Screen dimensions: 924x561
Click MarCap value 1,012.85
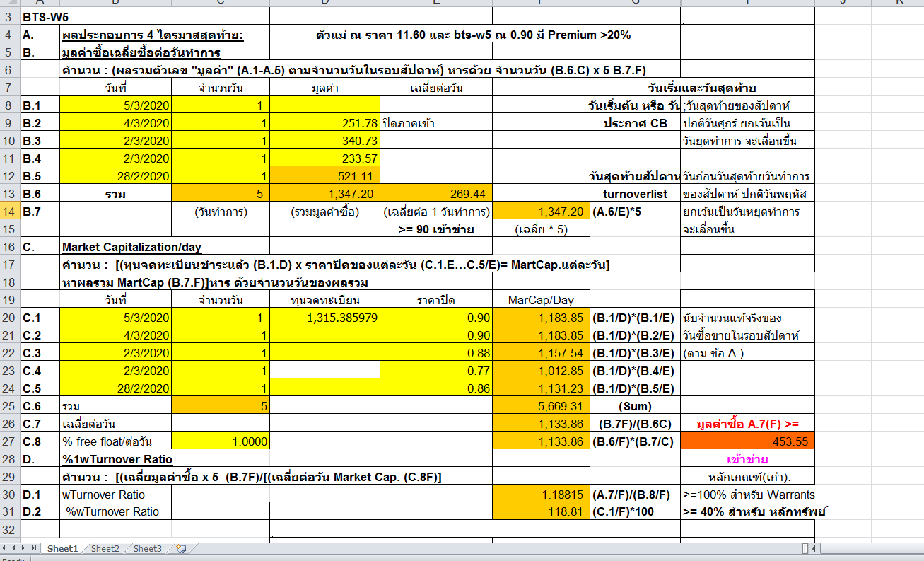[541, 370]
